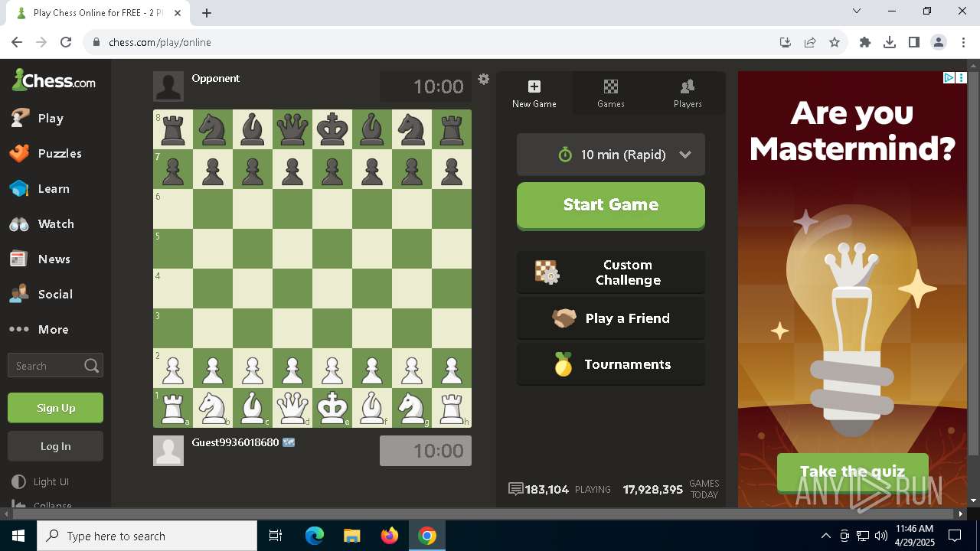Switch to the New Game tab
This screenshot has width=980, height=551.
tap(534, 93)
